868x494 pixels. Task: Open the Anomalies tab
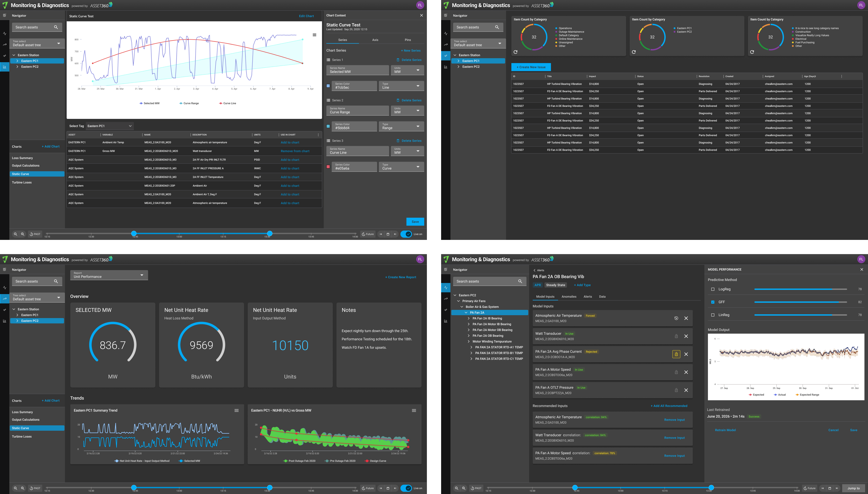click(569, 297)
